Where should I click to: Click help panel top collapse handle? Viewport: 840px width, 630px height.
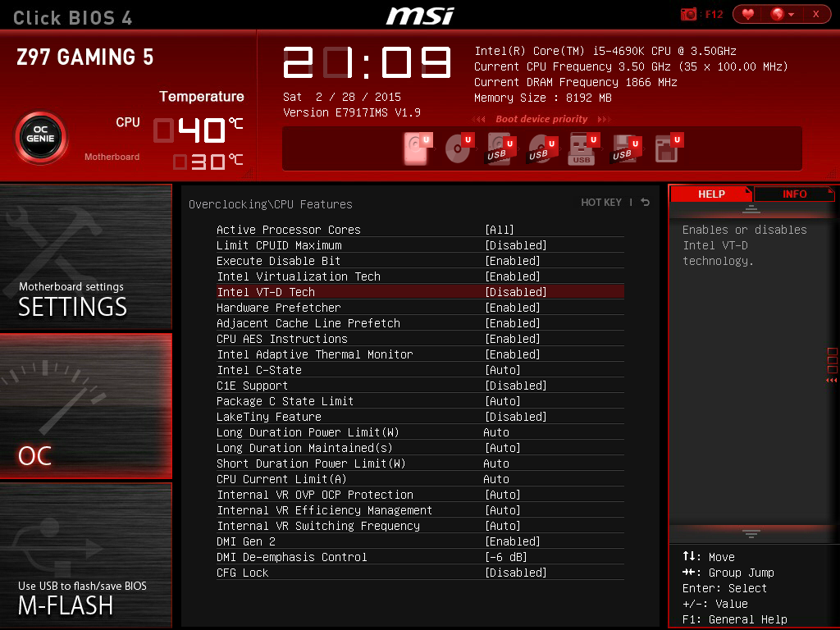point(751,209)
